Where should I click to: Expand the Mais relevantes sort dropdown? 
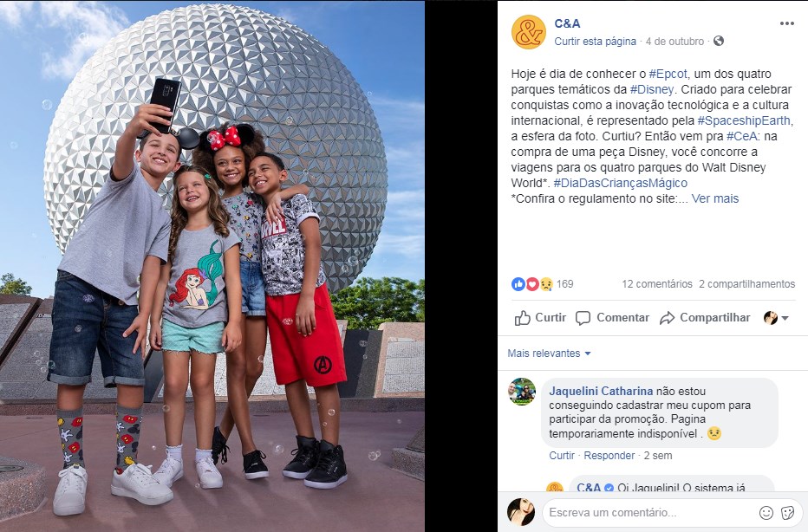click(x=549, y=354)
